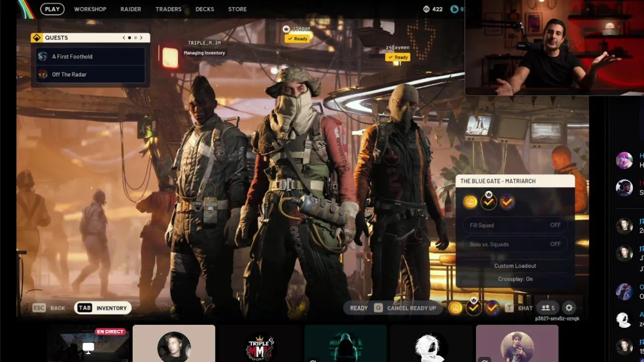Click the coin currency icon beside 422
Screen dimensions: 644x362
[x=426, y=9]
